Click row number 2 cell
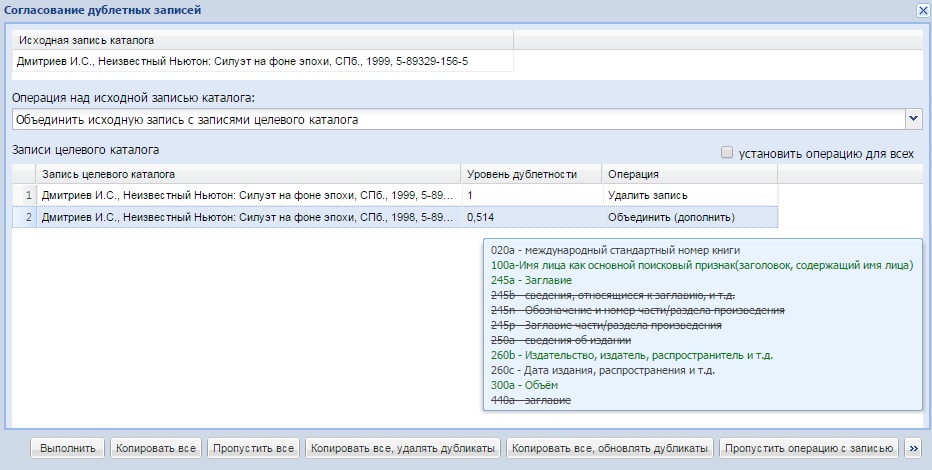The height and width of the screenshot is (470, 932). 25,217
